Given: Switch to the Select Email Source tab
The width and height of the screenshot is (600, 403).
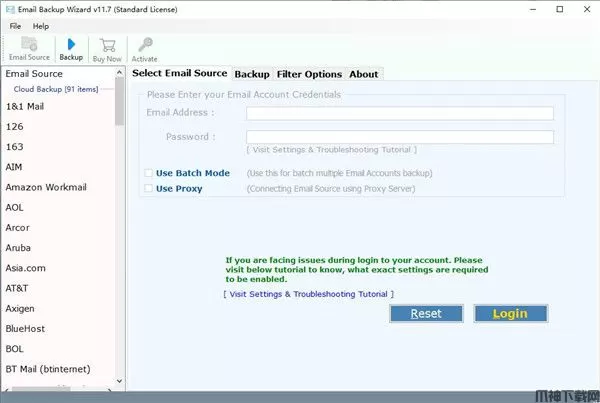Looking at the screenshot, I should (x=179, y=73).
